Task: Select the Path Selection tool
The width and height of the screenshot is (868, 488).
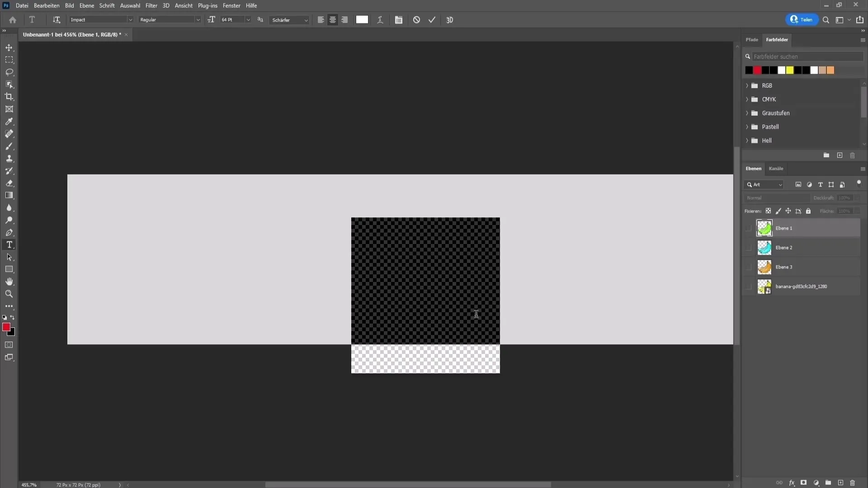Action: [x=9, y=257]
